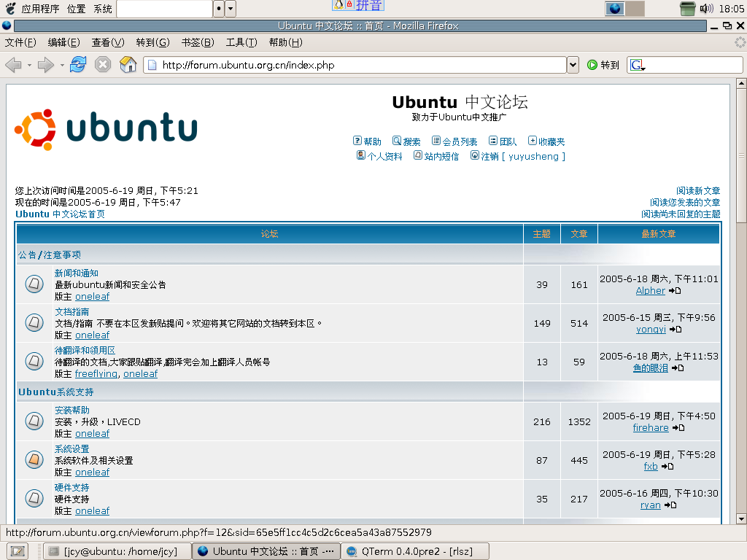This screenshot has width=747, height=560.
Task: Open the 文件(F) menu
Action: tap(20, 42)
